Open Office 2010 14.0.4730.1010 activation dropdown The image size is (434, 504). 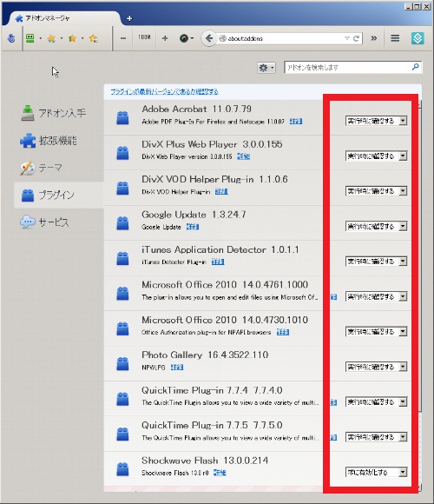coord(376,331)
